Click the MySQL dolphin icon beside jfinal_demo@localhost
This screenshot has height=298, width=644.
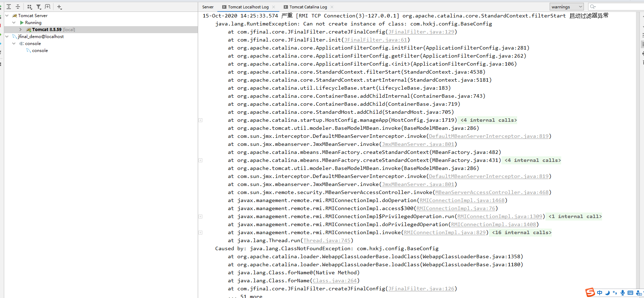coord(15,37)
